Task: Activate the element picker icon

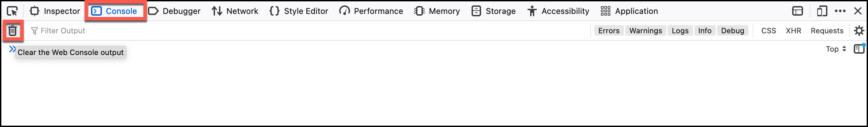Action: click(12, 11)
